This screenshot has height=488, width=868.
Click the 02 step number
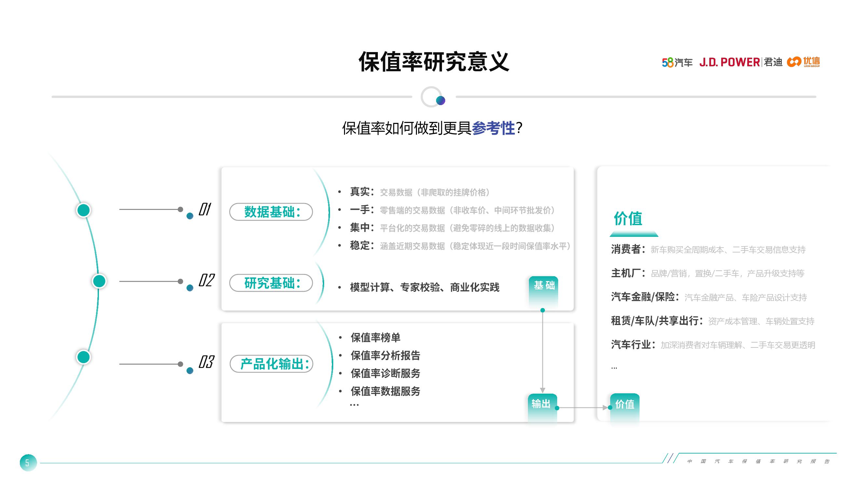pos(206,280)
